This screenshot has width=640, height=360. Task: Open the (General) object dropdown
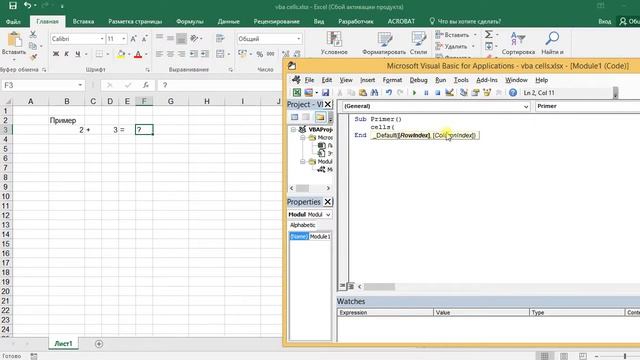point(526,106)
